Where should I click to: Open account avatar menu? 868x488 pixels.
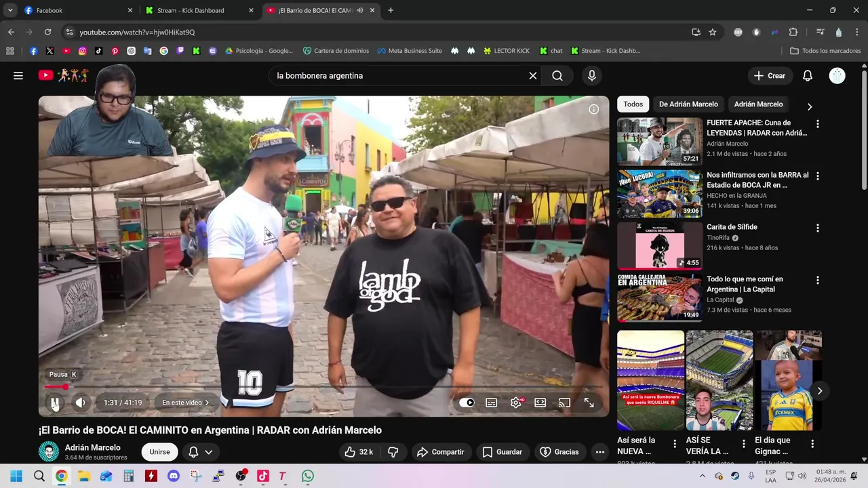coord(837,76)
